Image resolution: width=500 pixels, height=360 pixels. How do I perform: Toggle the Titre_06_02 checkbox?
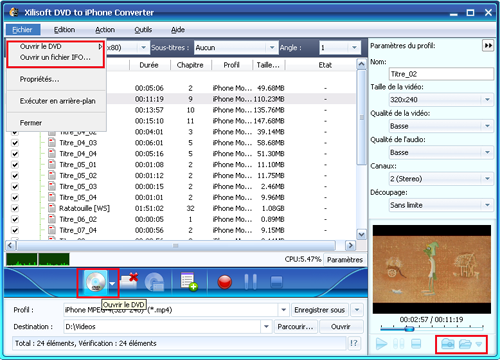click(15, 219)
